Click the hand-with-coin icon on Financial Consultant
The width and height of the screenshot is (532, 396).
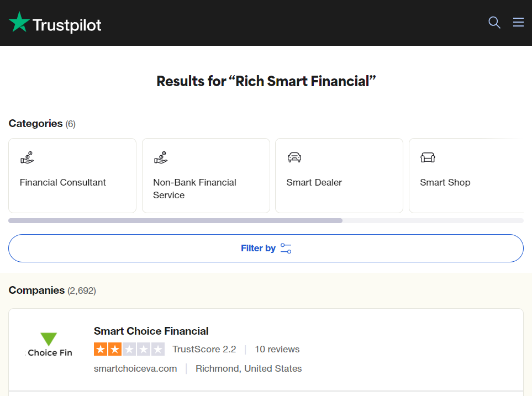tap(27, 157)
